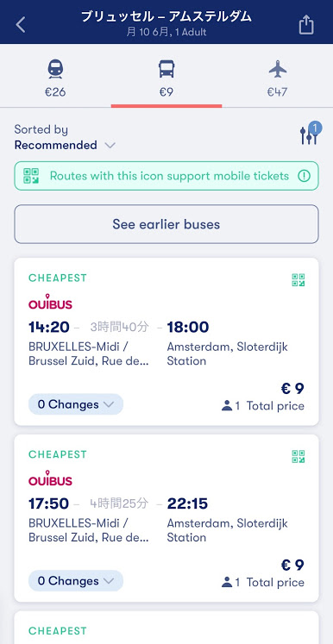Open the share icon in header
Viewport: 333px width, 644px height.
(306, 25)
